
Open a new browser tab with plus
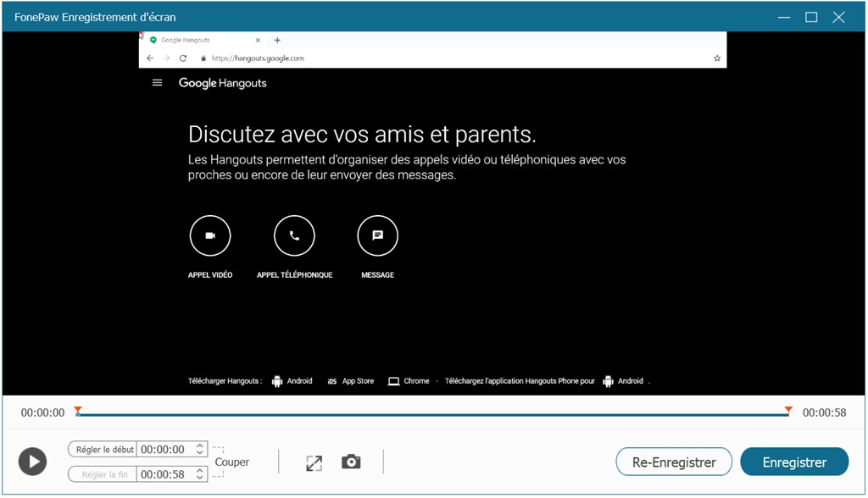pyautogui.click(x=277, y=41)
